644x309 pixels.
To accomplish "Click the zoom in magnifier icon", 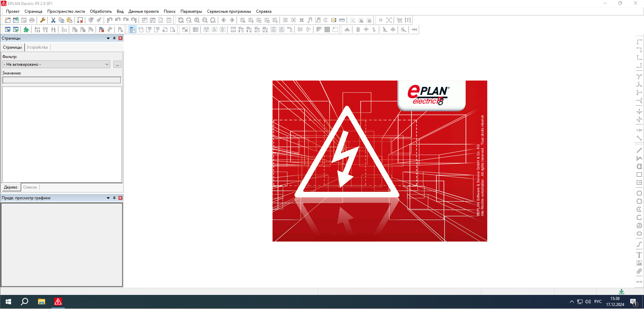I will point(197,20).
